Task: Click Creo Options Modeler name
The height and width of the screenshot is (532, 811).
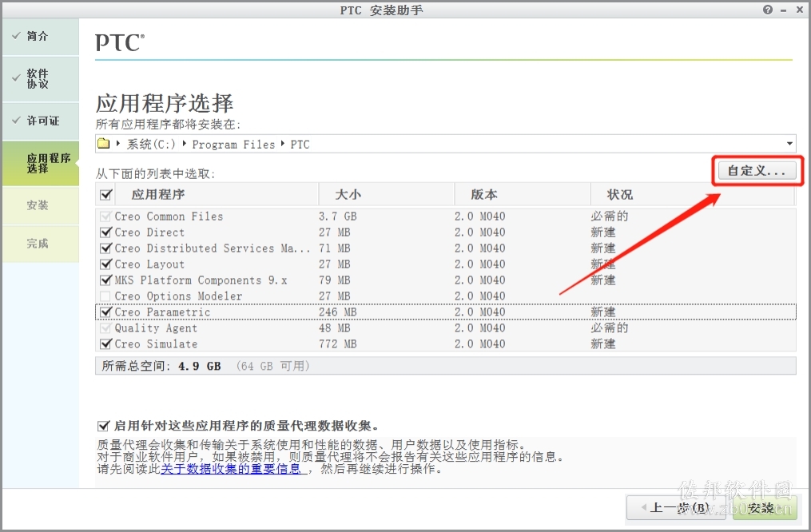Action: pos(178,296)
